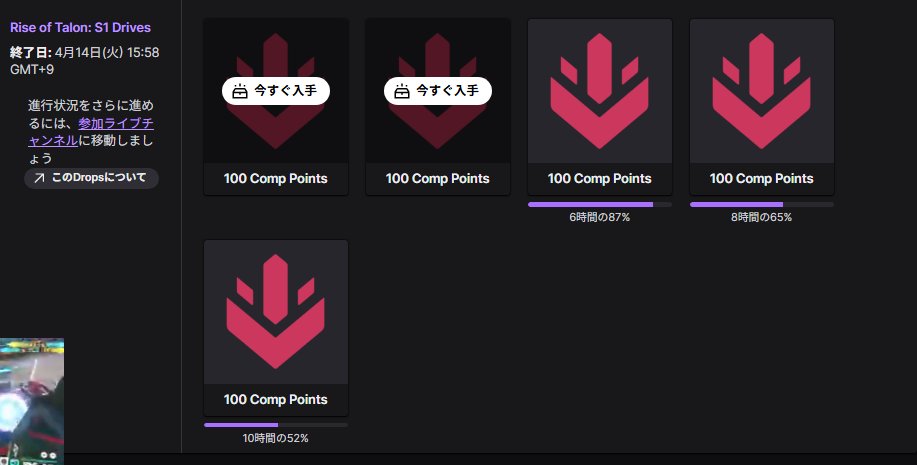Viewport: 917px width, 465px height.
Task: Click 100 Comp Points label under the second claimable card
Action: pyautogui.click(x=437, y=178)
